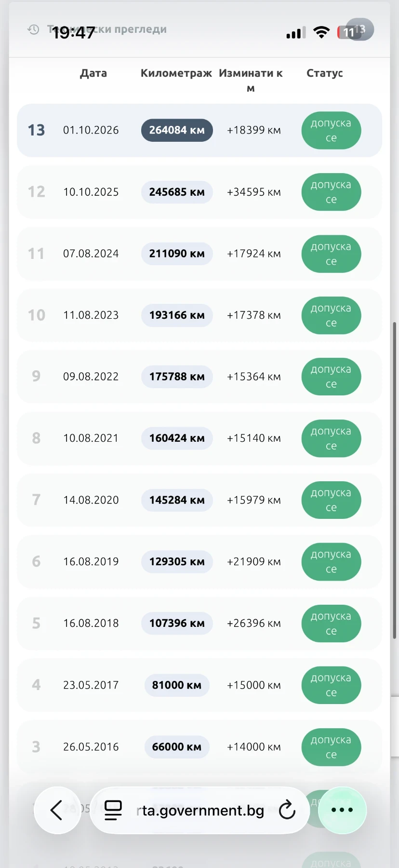
Task: Select the Статус column header
Action: tap(325, 73)
